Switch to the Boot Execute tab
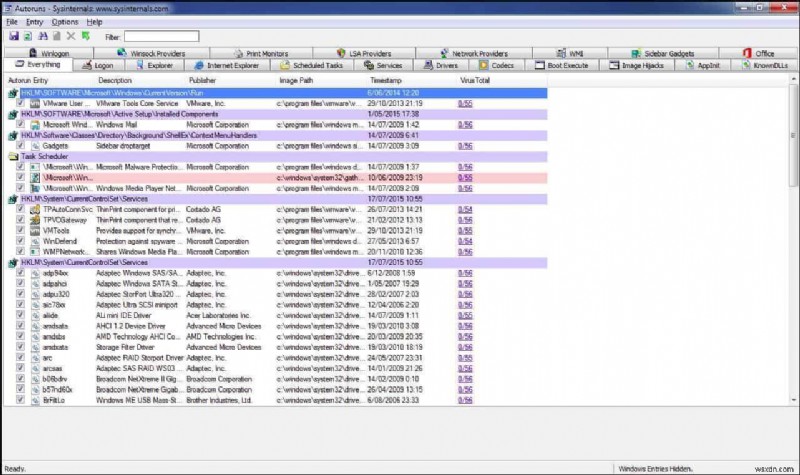800x475 pixels. click(561, 65)
